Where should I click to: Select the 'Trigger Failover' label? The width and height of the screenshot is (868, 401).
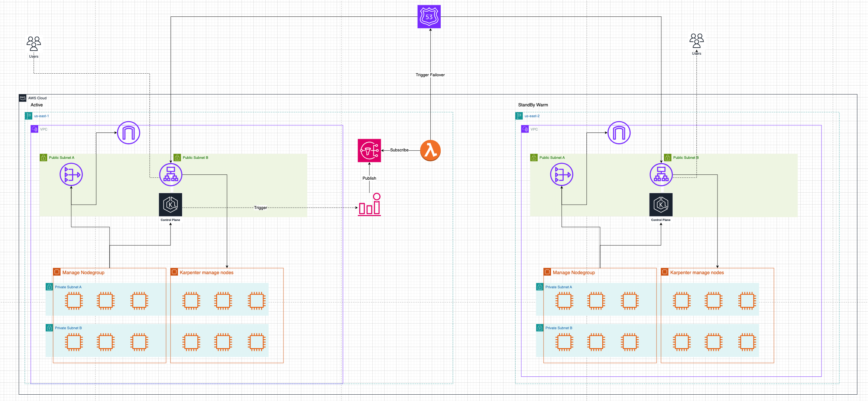(x=430, y=75)
